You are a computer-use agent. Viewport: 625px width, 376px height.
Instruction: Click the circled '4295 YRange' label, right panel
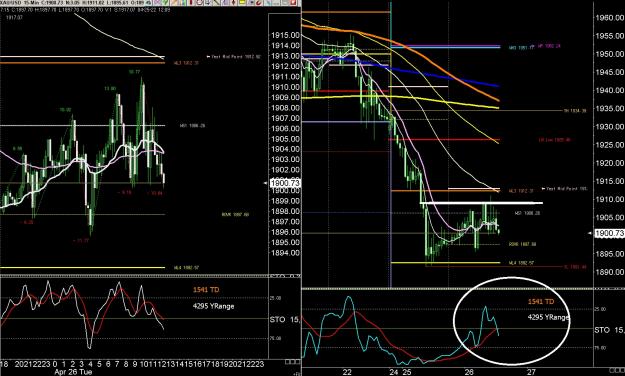tap(548, 317)
